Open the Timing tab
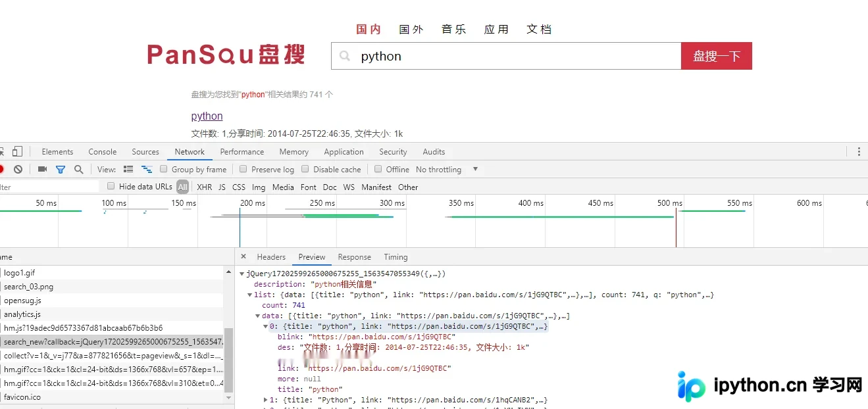This screenshot has width=868, height=409. (x=396, y=257)
